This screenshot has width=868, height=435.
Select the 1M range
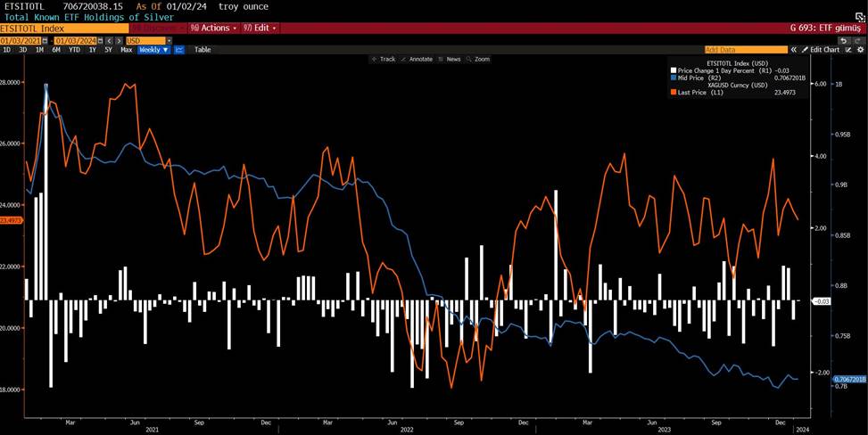[x=39, y=50]
